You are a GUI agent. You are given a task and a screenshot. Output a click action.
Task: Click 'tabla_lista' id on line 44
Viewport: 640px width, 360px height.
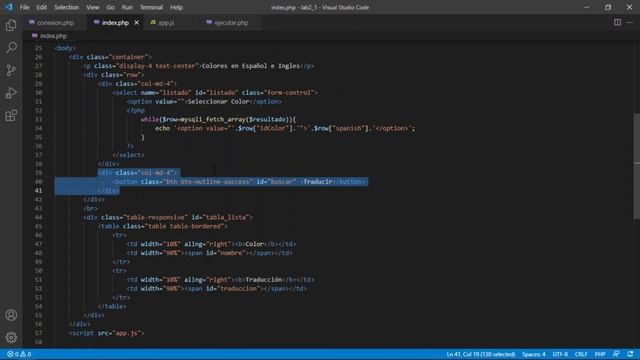(226, 218)
